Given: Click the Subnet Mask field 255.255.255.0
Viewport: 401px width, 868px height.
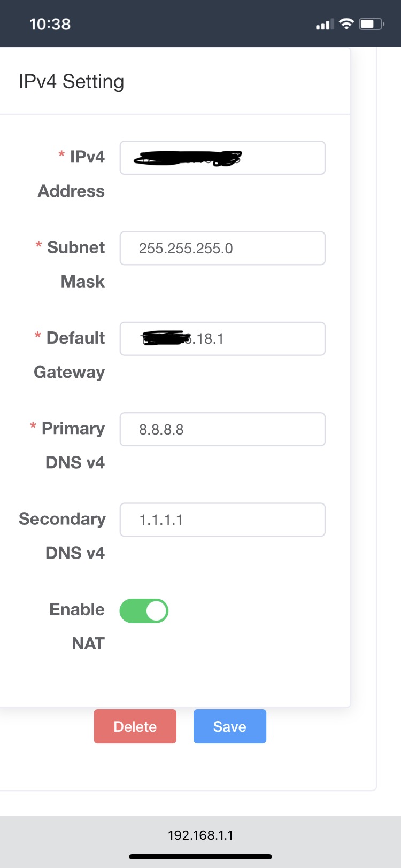Looking at the screenshot, I should pos(222,248).
